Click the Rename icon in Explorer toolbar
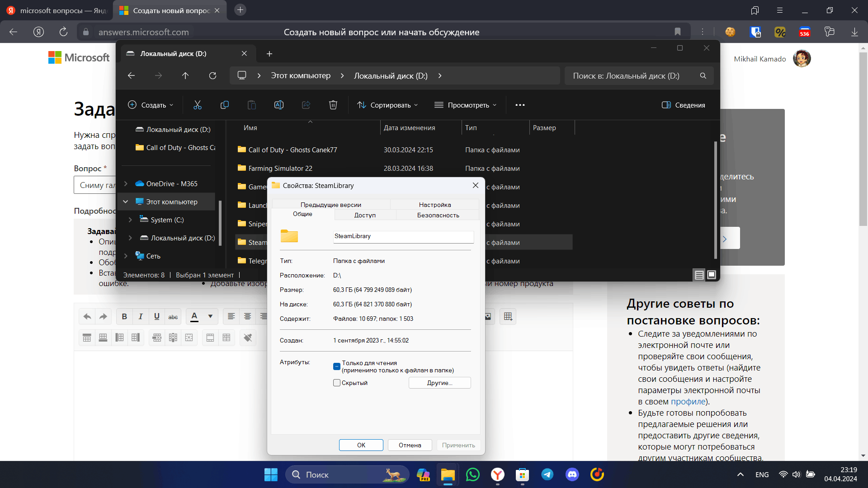This screenshot has width=868, height=488. point(279,105)
